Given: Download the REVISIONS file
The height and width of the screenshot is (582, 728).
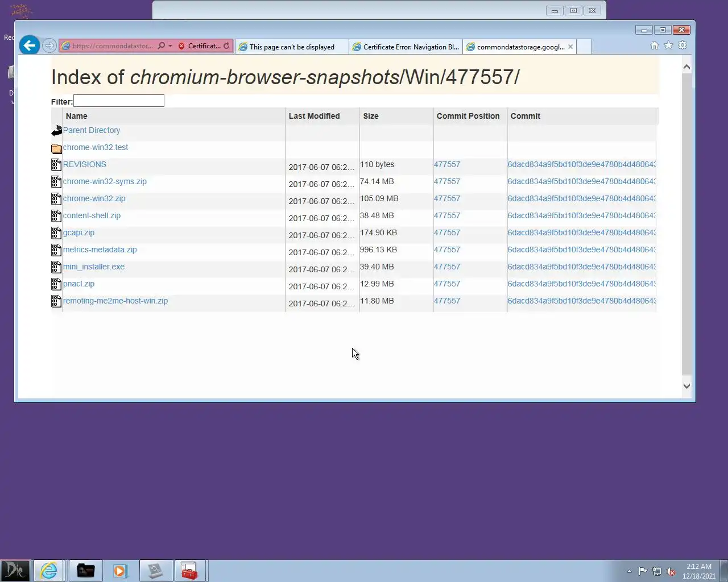Looking at the screenshot, I should click(x=84, y=164).
